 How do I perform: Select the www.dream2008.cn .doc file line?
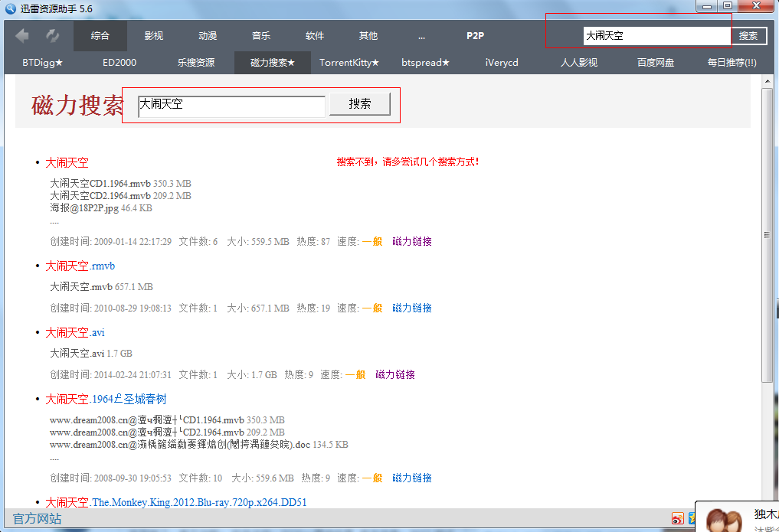pyautogui.click(x=199, y=445)
